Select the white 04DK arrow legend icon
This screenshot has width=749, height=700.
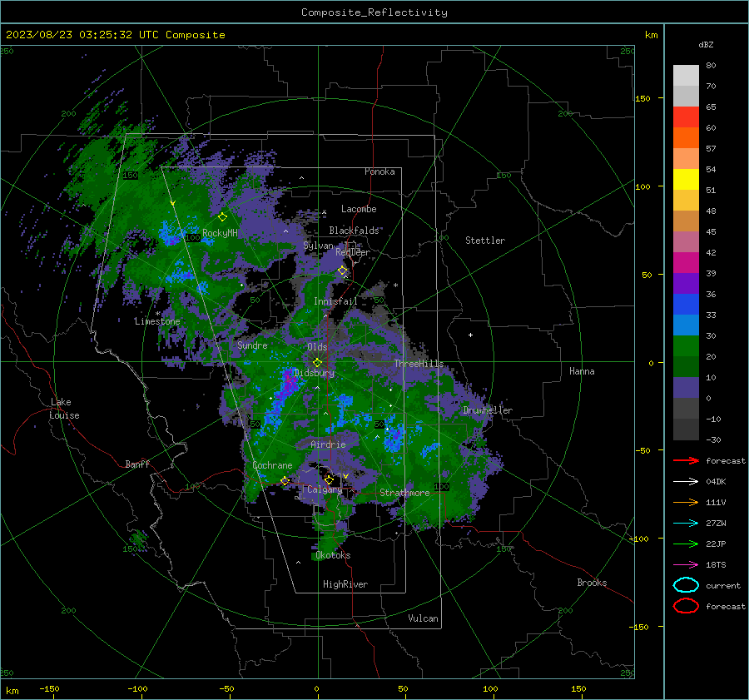click(x=686, y=481)
